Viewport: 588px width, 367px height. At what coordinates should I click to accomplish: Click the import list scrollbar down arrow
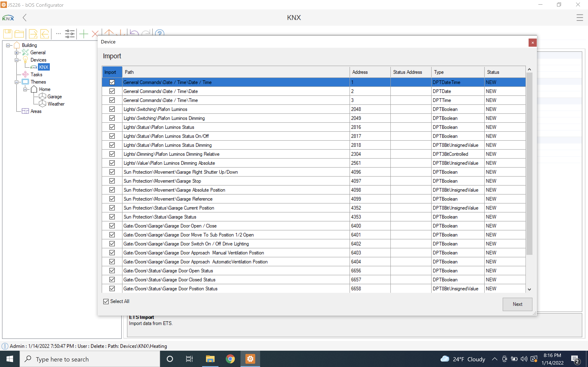pos(529,289)
